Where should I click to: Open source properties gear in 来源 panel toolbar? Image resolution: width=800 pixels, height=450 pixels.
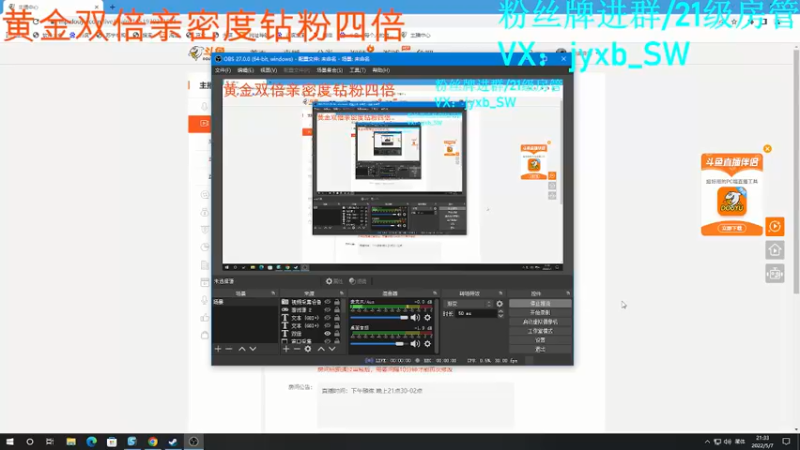pos(308,349)
